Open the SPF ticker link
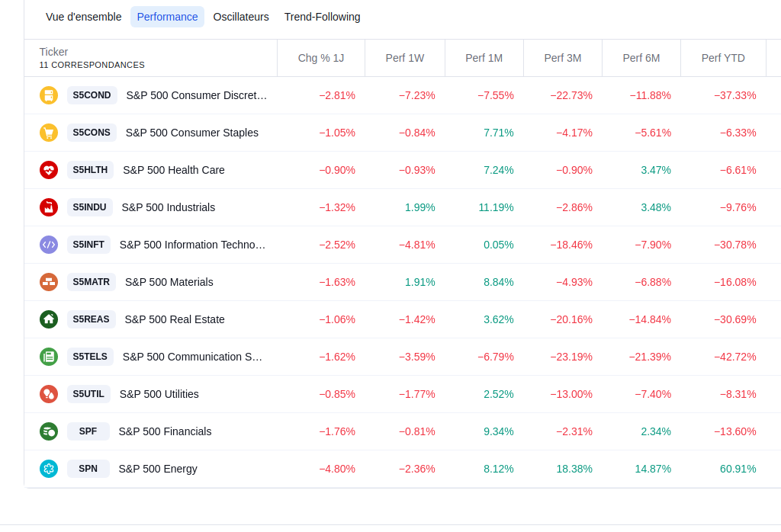This screenshot has width=781, height=532. [x=88, y=431]
